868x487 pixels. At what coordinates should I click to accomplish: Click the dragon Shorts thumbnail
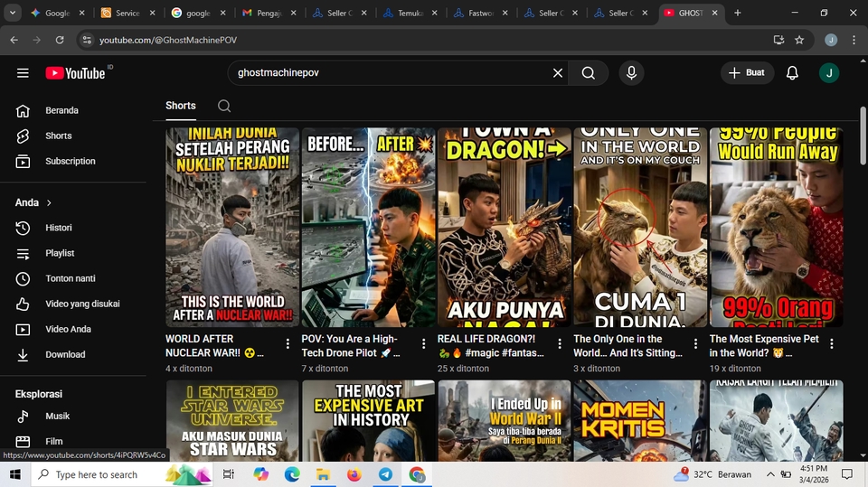[x=505, y=226]
